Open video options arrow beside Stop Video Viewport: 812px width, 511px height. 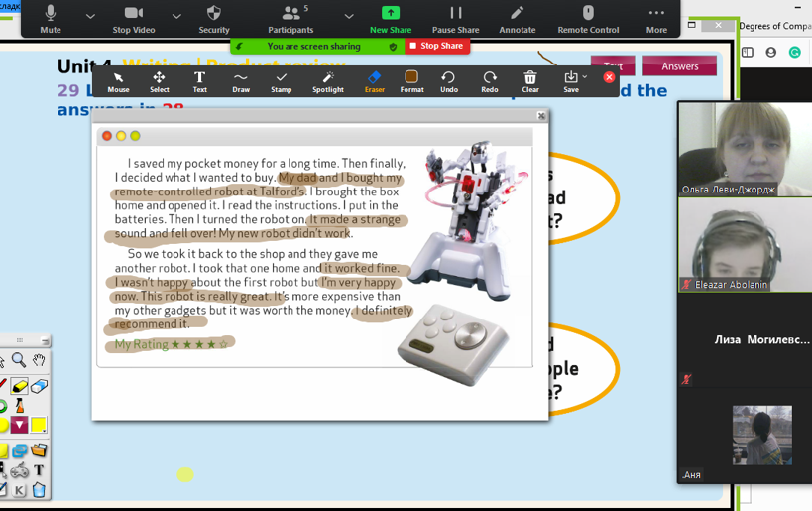coord(176,16)
